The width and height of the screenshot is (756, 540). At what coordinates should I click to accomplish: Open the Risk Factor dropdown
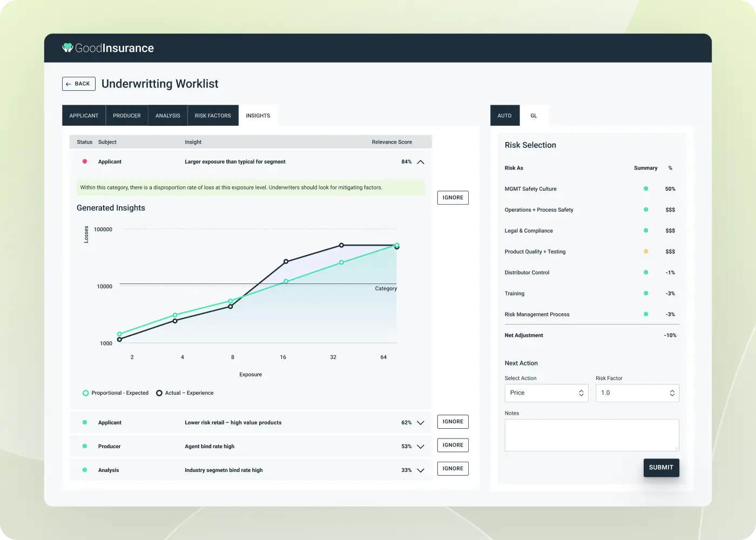[x=637, y=393]
